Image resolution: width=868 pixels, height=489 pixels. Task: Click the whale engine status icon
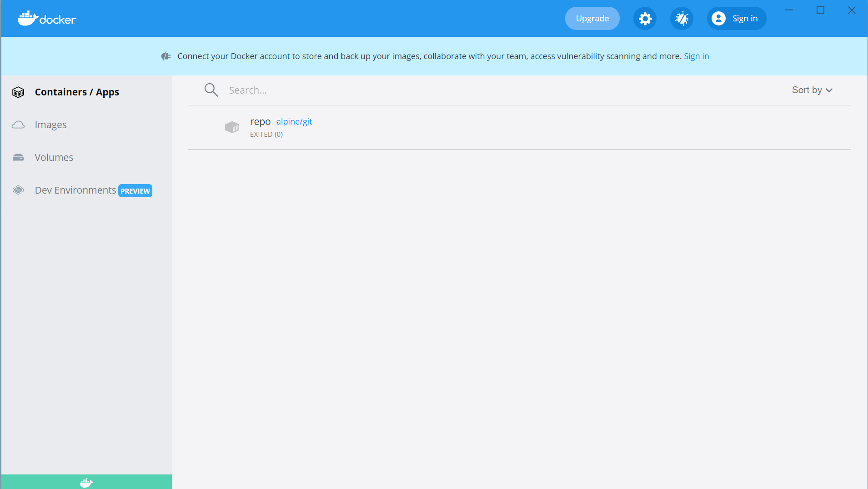(x=86, y=482)
